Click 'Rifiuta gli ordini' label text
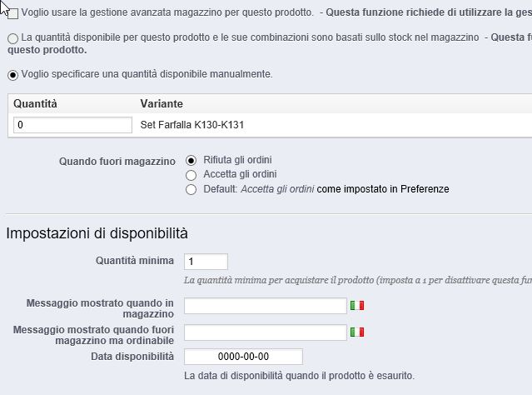The height and width of the screenshot is (395, 532). pos(237,159)
